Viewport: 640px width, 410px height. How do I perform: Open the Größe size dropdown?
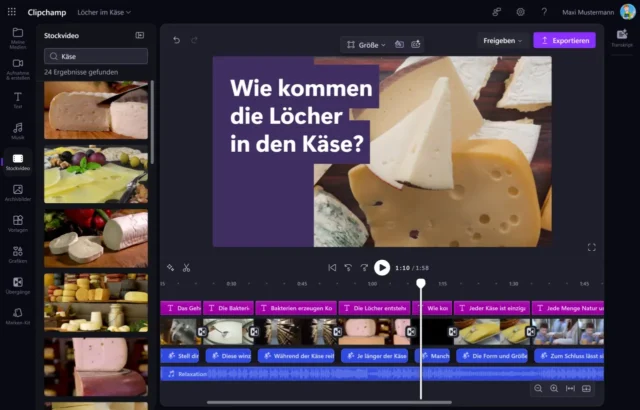[366, 45]
